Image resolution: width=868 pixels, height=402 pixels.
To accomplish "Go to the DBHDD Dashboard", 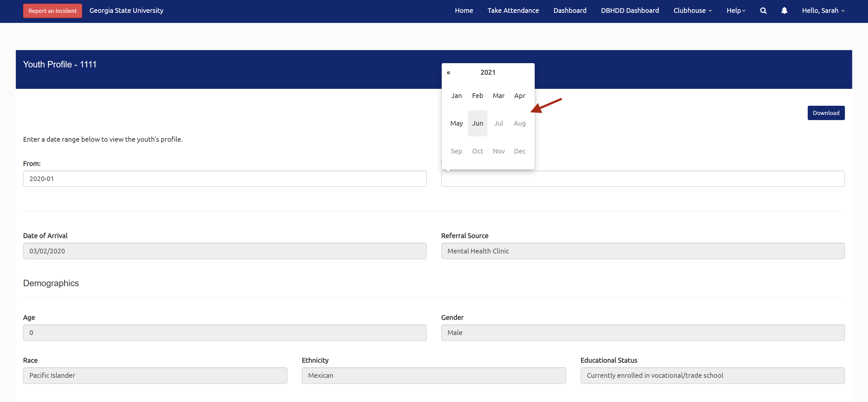I will click(630, 10).
